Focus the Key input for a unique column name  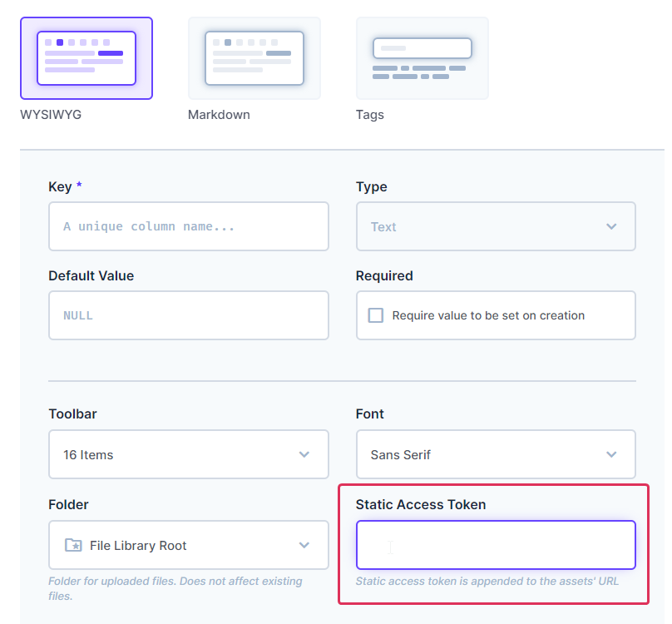(x=188, y=226)
